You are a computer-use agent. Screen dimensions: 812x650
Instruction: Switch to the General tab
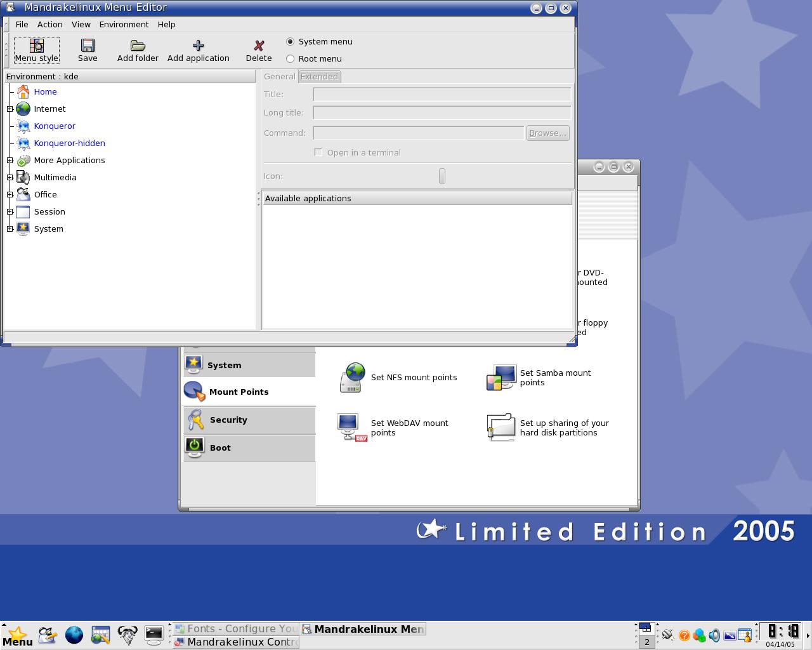point(279,76)
